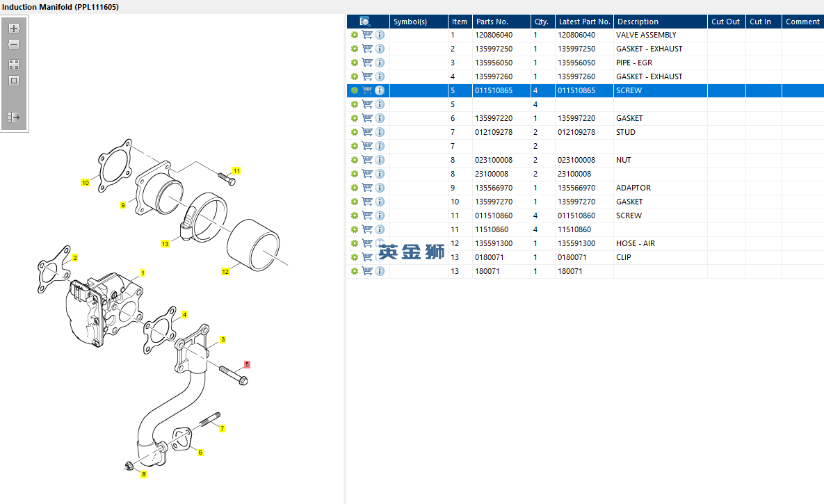Screen dimensions: 824x504
Task: Click callout 3 on the EGR pipe
Action: (223, 340)
